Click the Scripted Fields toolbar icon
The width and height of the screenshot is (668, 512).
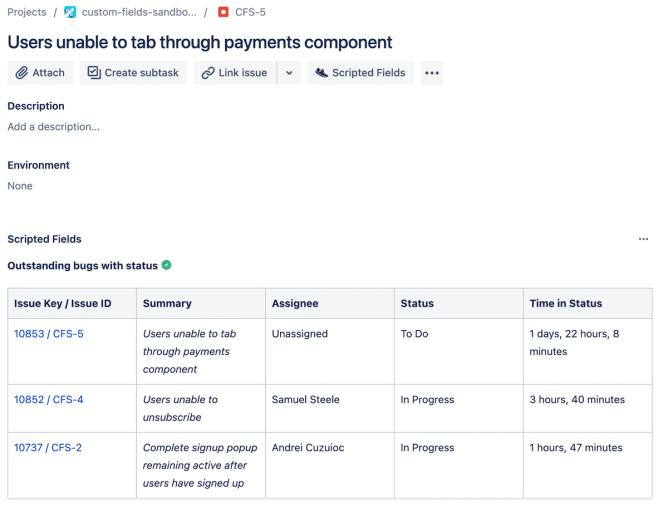click(x=322, y=73)
